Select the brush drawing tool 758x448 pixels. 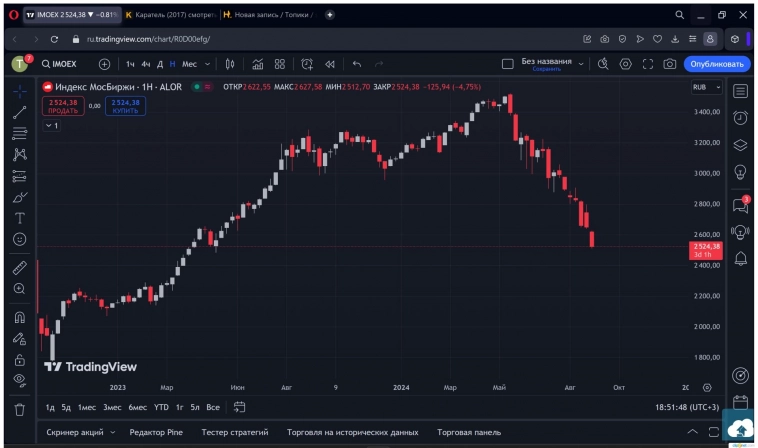click(20, 197)
